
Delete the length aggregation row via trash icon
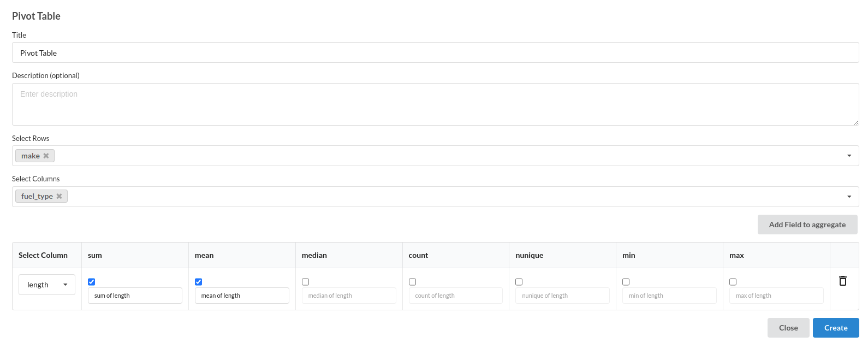coord(843,281)
